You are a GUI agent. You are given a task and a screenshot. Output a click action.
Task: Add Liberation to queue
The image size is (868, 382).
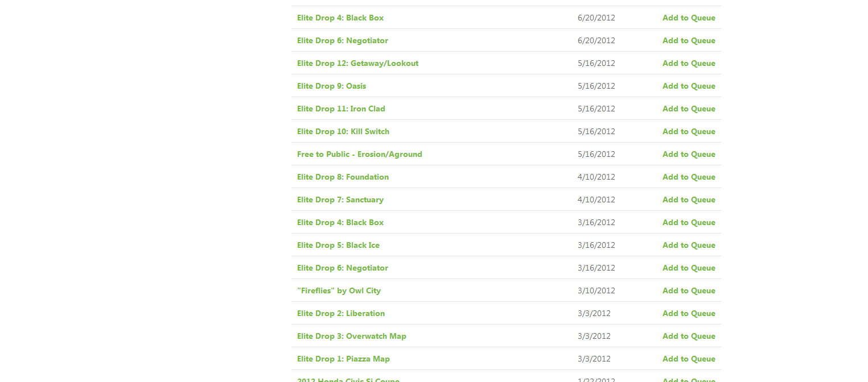click(x=689, y=313)
